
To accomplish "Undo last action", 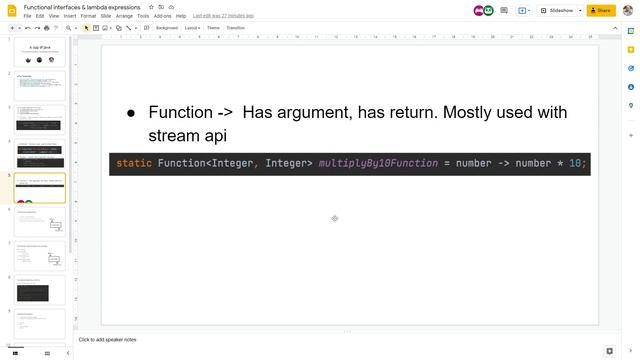I will (x=28, y=28).
